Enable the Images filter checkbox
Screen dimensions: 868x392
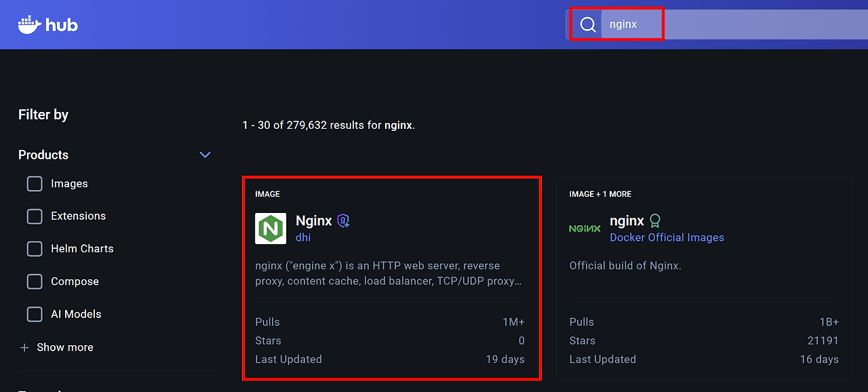tap(35, 184)
